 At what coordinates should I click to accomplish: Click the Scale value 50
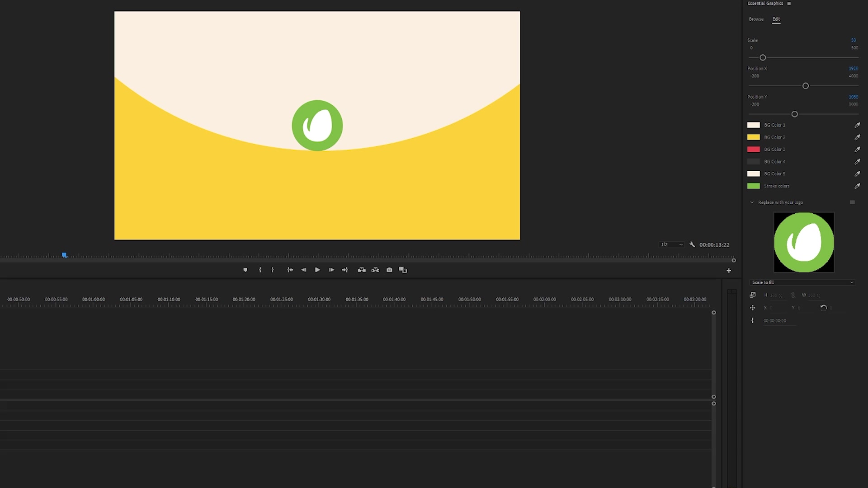(854, 40)
